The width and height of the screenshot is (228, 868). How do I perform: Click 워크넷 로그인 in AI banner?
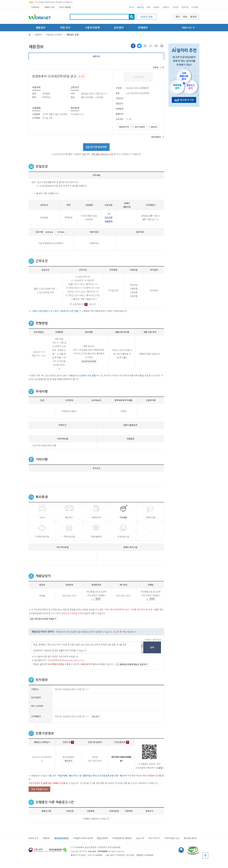point(184,100)
